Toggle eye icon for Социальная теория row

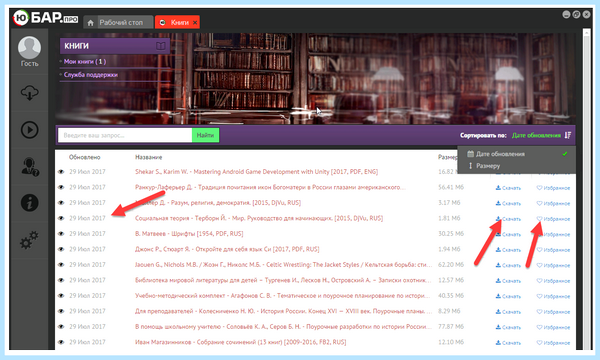(x=61, y=218)
